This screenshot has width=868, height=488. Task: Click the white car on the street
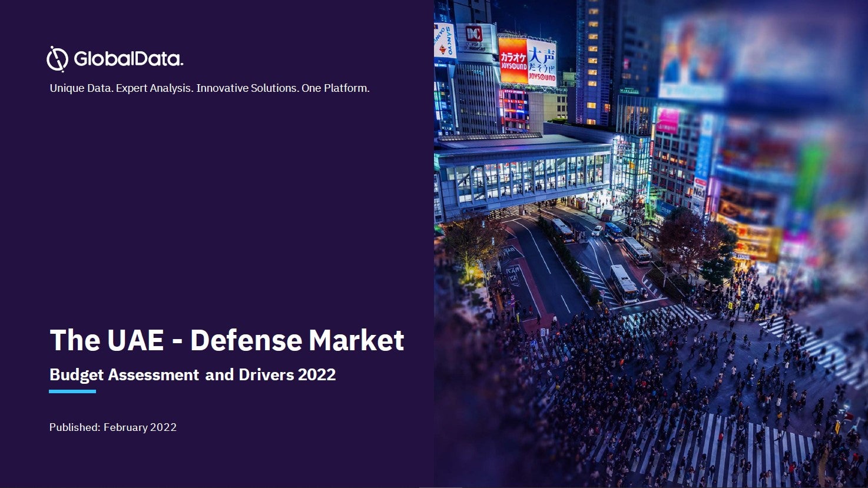[597, 231]
